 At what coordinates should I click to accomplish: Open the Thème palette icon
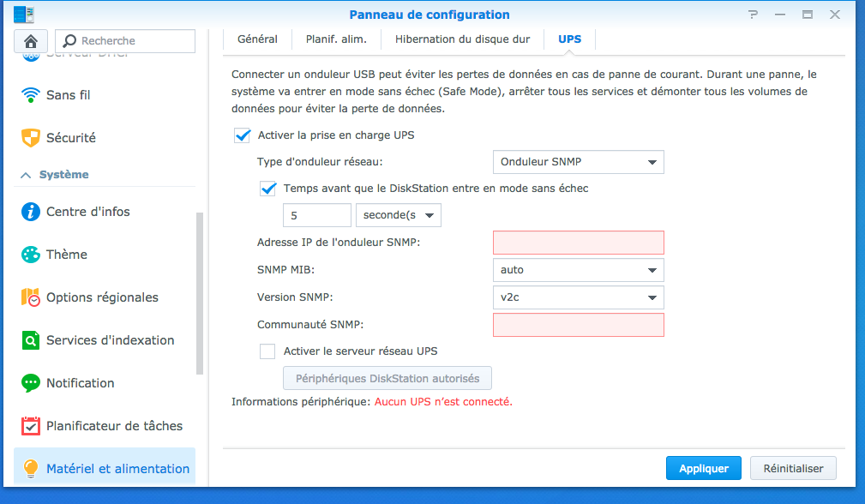31,255
